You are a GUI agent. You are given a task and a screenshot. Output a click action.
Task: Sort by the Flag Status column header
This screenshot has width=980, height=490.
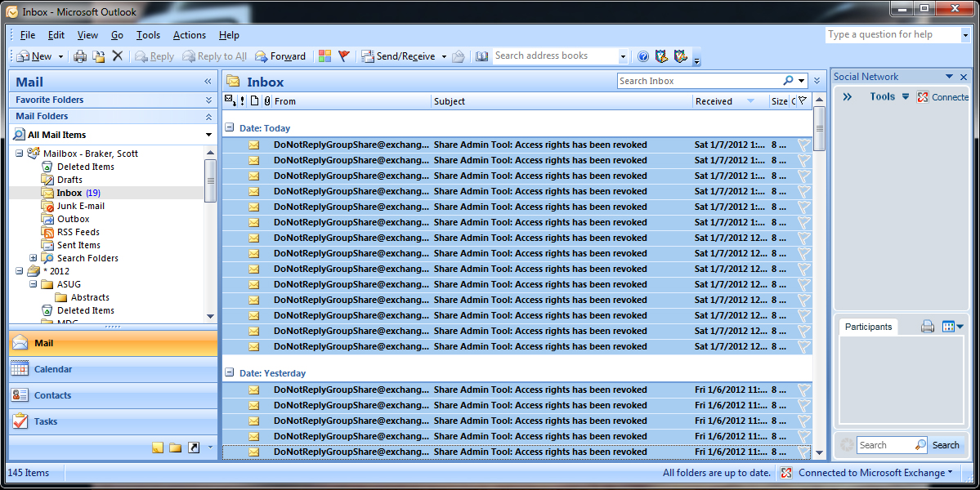[x=803, y=100]
